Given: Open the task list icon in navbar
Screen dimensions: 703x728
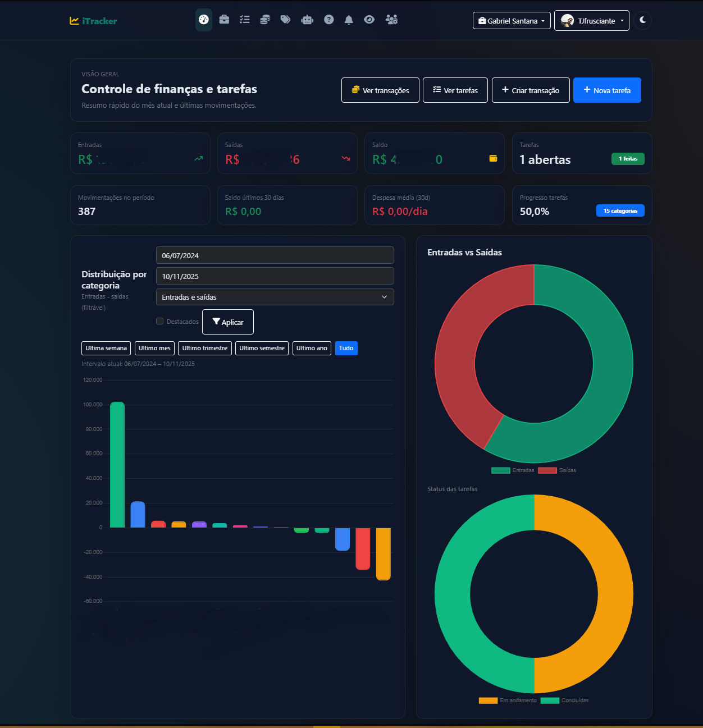Looking at the screenshot, I should pyautogui.click(x=244, y=19).
